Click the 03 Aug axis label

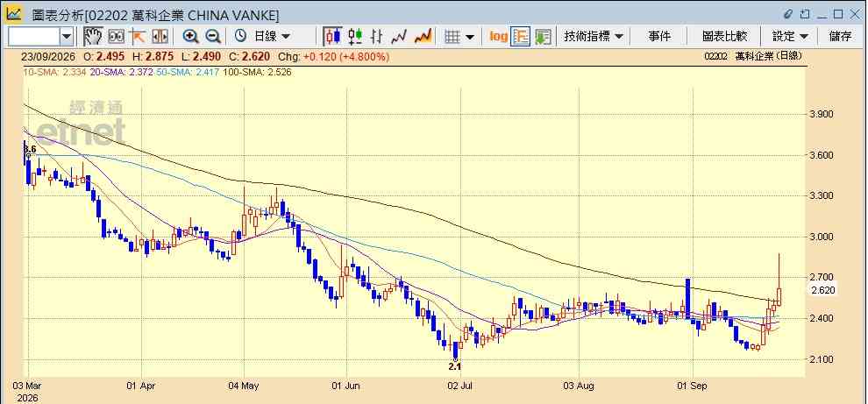579,386
